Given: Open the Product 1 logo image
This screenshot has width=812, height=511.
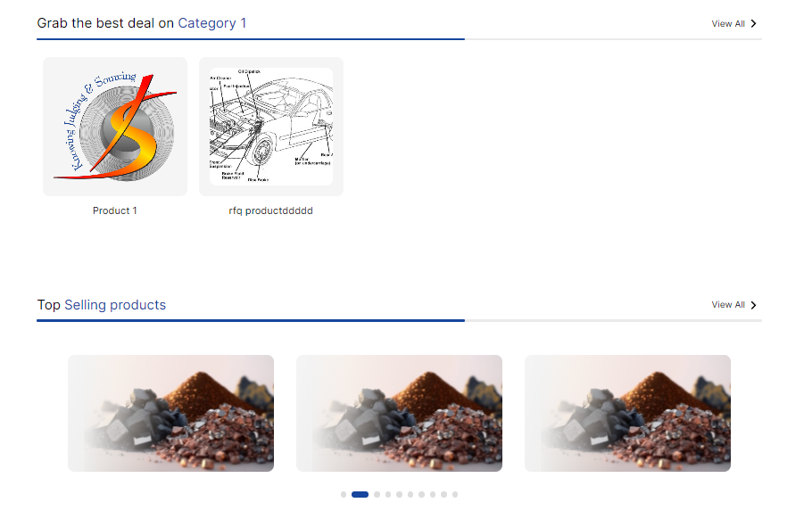Looking at the screenshot, I should [x=115, y=127].
